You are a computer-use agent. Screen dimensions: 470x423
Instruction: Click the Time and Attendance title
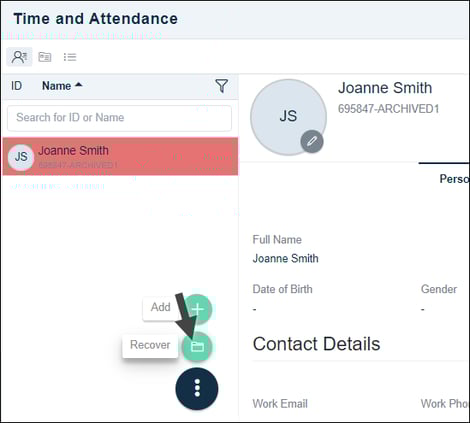[95, 19]
